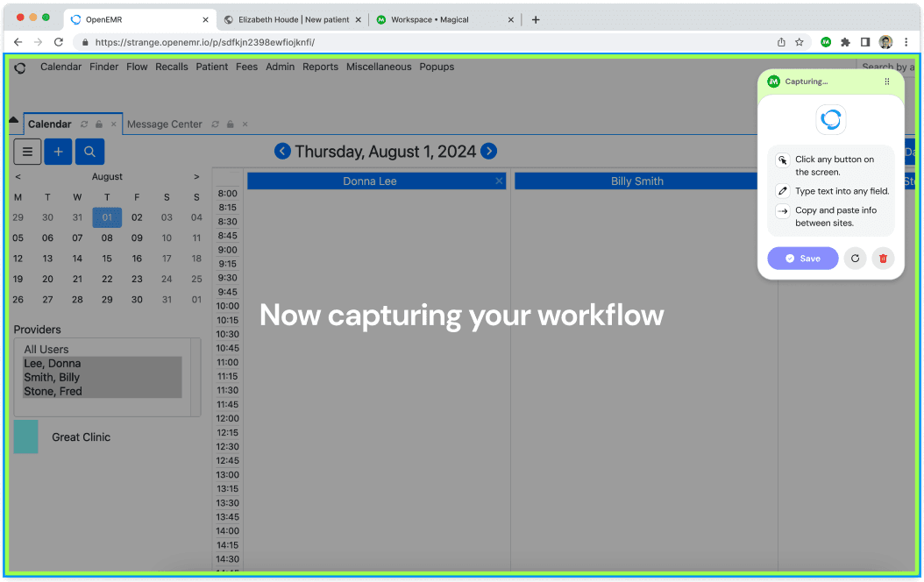The height and width of the screenshot is (582, 924).
Task: Bookmark this page with star icon
Action: pyautogui.click(x=799, y=42)
